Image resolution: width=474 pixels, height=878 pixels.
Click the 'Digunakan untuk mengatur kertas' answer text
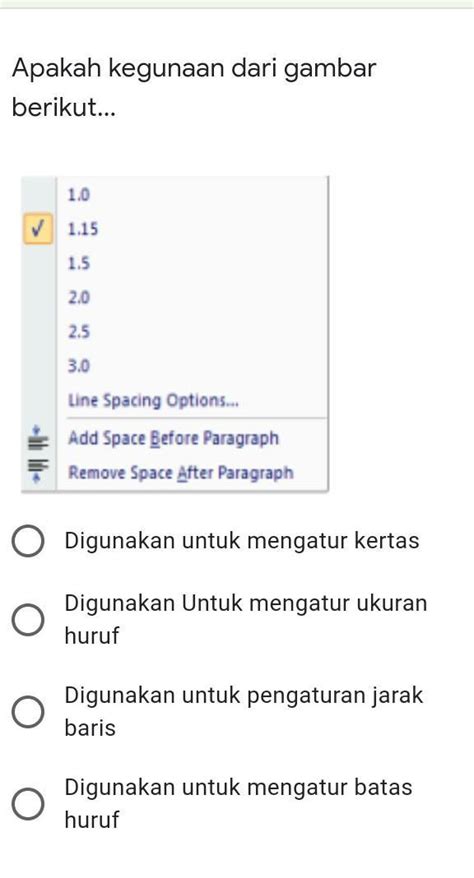(242, 541)
